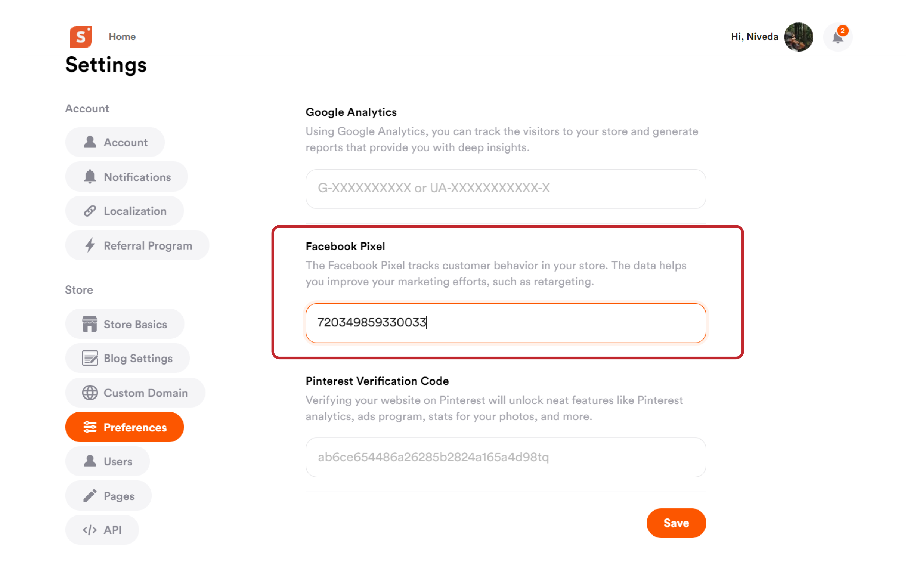
Task: Click the Notifications bell sidebar icon
Action: 90,176
